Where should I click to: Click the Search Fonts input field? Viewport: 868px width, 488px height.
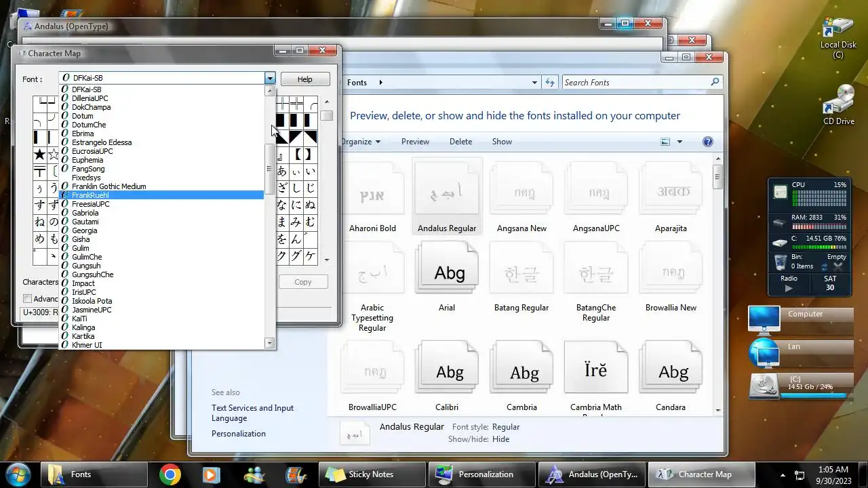pyautogui.click(x=636, y=82)
